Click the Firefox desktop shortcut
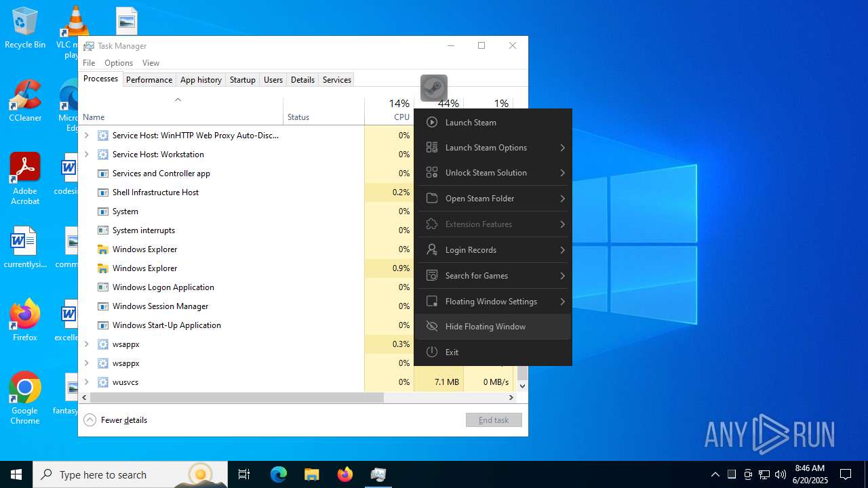Image resolution: width=868 pixels, height=488 pixels. 25,320
